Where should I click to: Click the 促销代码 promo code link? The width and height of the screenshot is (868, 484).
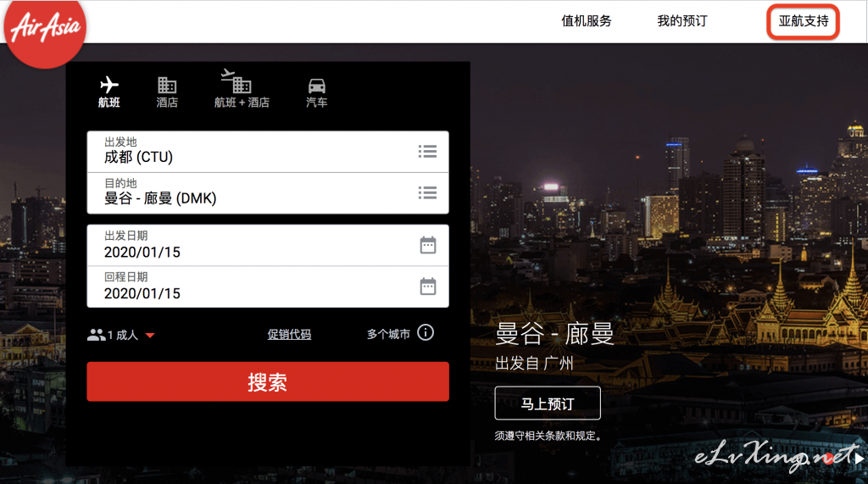tap(289, 334)
